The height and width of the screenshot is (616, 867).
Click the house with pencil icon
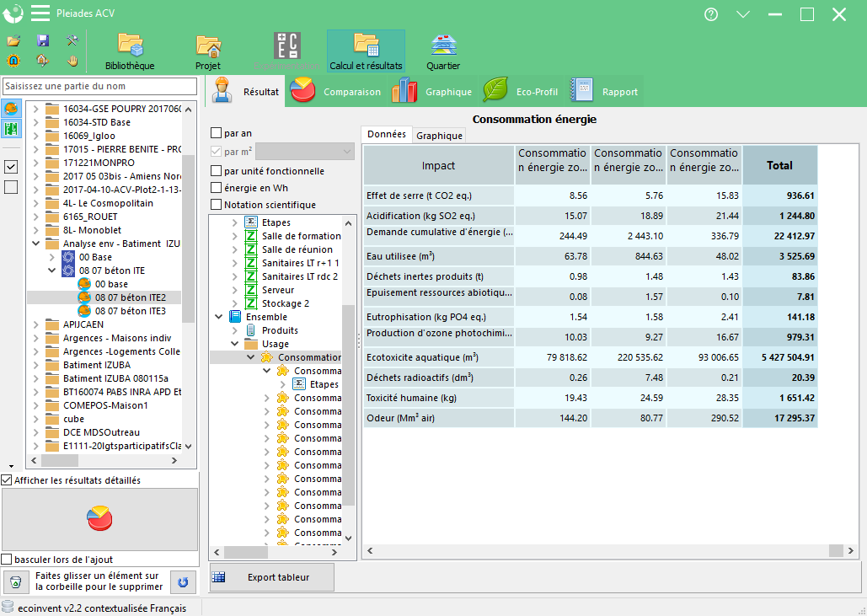43,61
